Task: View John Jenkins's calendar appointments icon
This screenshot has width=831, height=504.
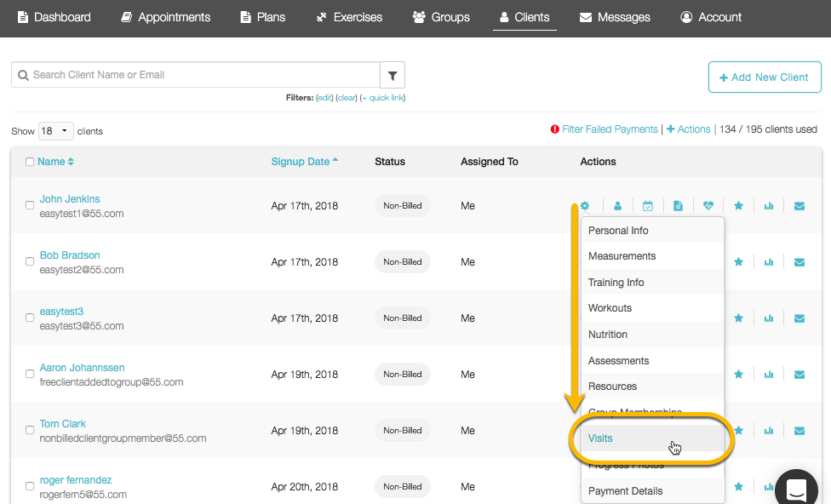Action: (648, 205)
